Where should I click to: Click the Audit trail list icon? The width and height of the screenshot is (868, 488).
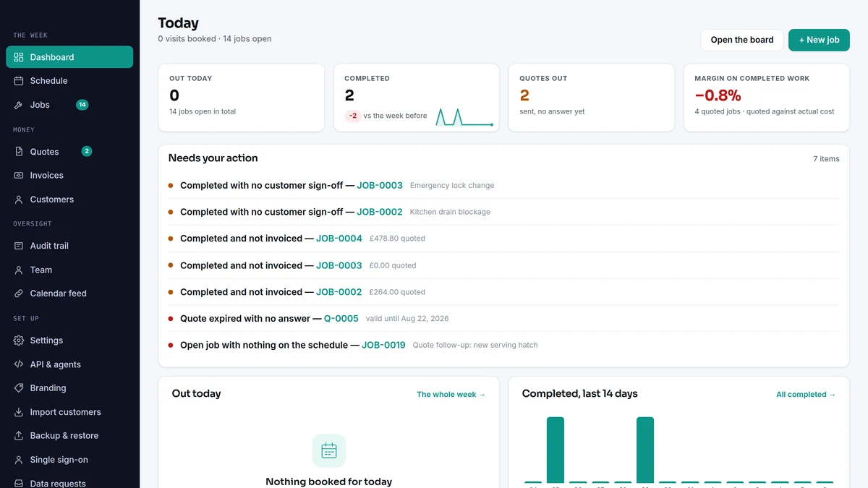(x=19, y=246)
